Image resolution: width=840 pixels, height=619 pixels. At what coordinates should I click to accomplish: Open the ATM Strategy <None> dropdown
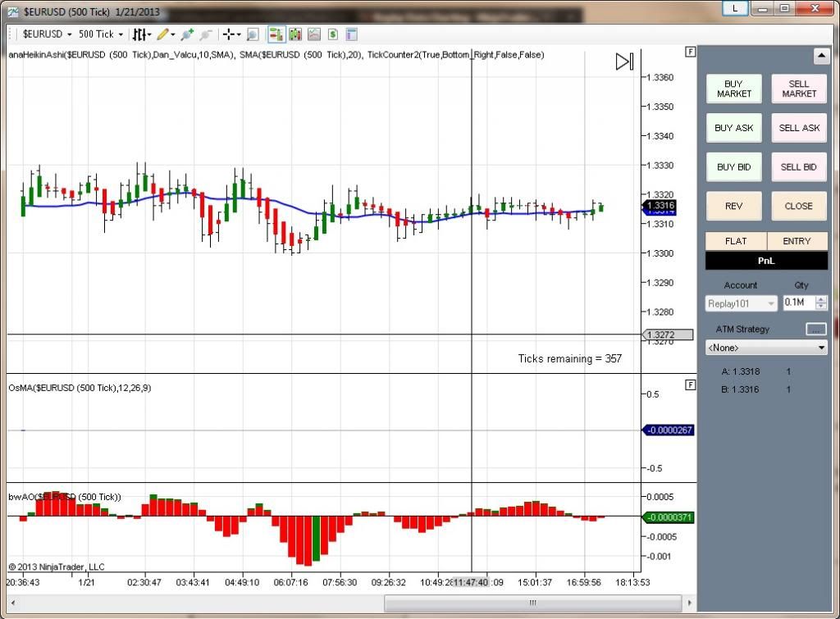click(x=766, y=348)
